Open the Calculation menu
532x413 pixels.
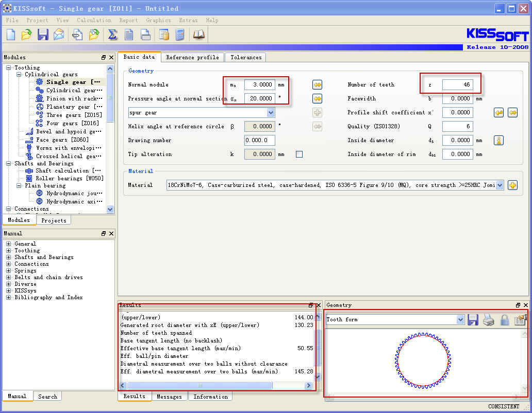(x=94, y=20)
